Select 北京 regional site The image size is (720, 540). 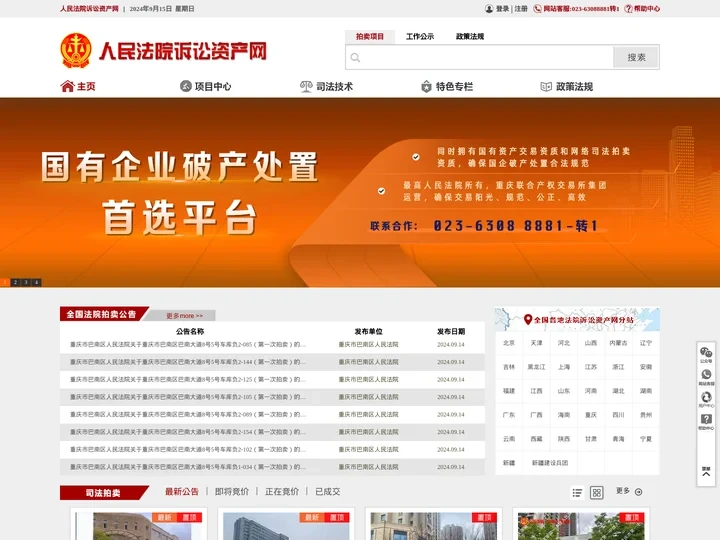pos(509,343)
